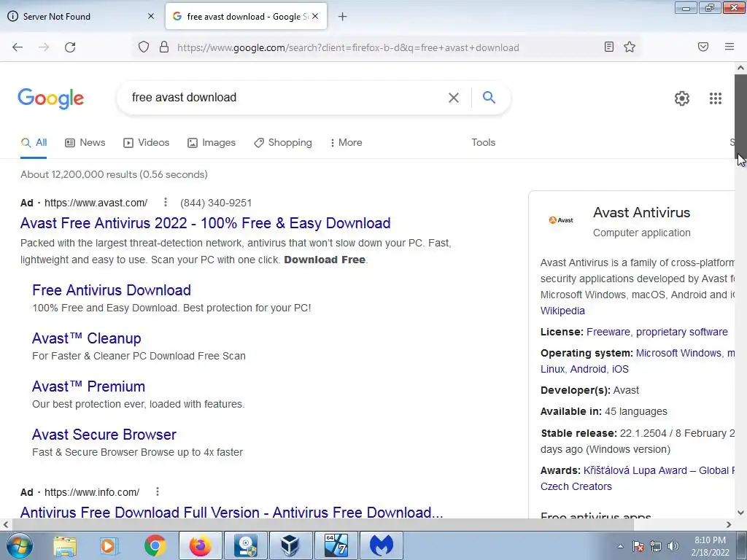The height and width of the screenshot is (560, 747).
Task: Click the Google logo
Action: (x=51, y=98)
